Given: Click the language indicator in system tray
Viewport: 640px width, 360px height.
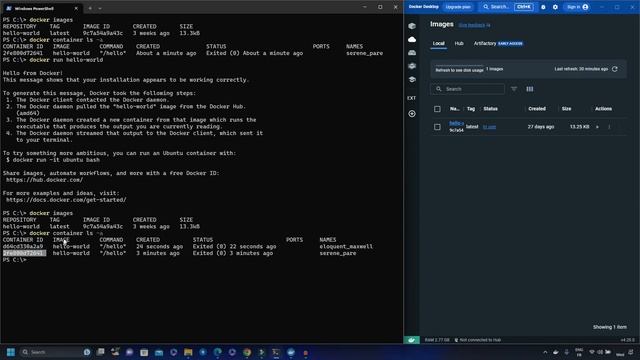Looking at the screenshot, I should tap(579, 352).
